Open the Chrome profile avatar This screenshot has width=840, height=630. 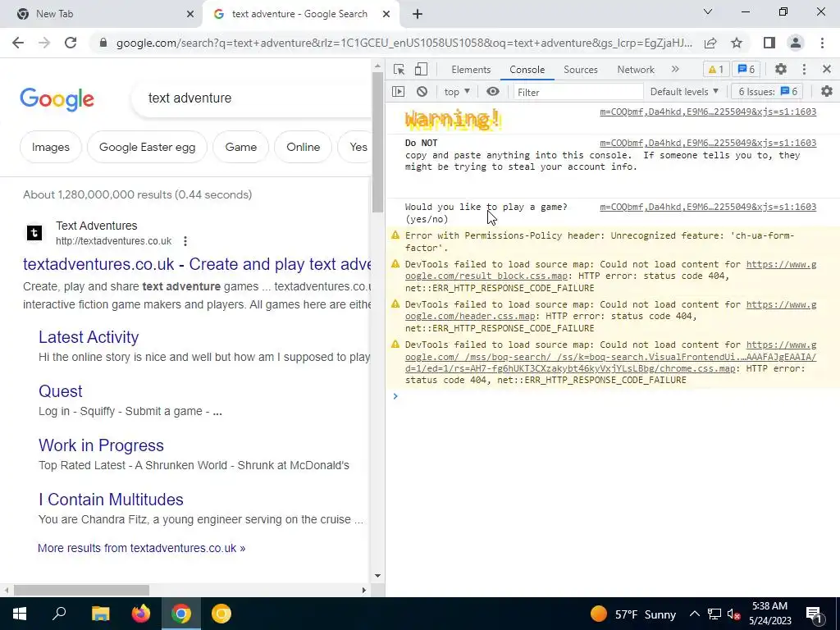click(796, 43)
